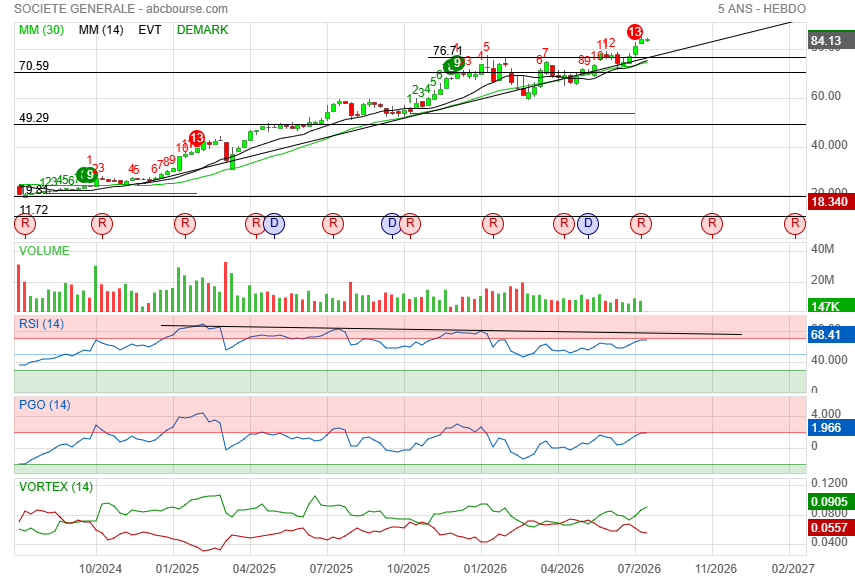Click the R event marker above 01/2025
The image size is (855, 579).
(x=185, y=224)
